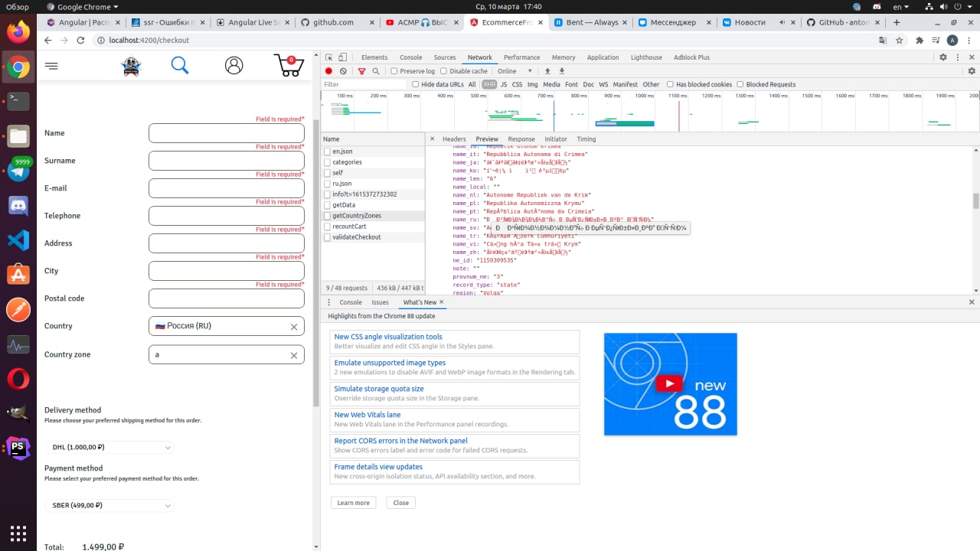Image resolution: width=980 pixels, height=551 pixels.
Task: Stop recording the network log
Action: [329, 71]
